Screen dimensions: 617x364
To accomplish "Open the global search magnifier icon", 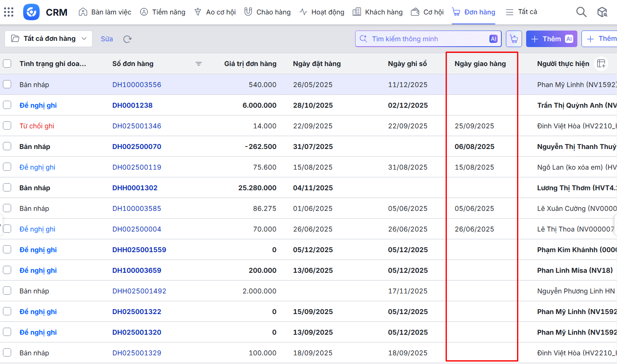I will pos(581,12).
